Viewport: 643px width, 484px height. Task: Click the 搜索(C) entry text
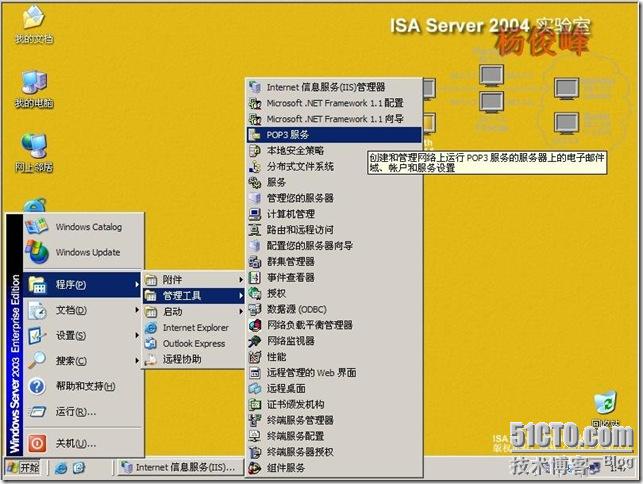[x=71, y=361]
